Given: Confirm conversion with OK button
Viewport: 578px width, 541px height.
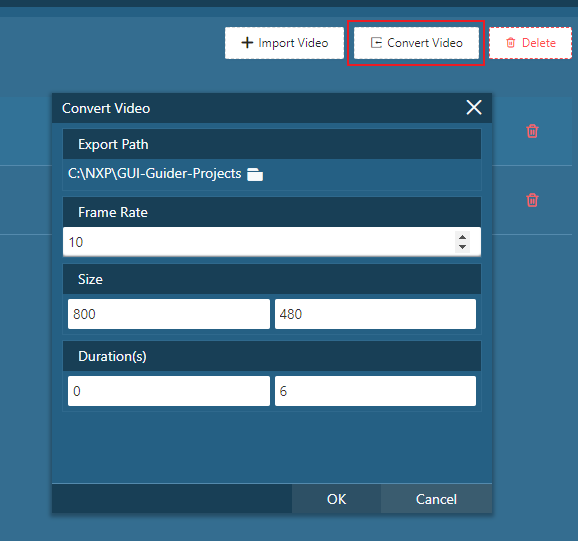Looking at the screenshot, I should (336, 499).
